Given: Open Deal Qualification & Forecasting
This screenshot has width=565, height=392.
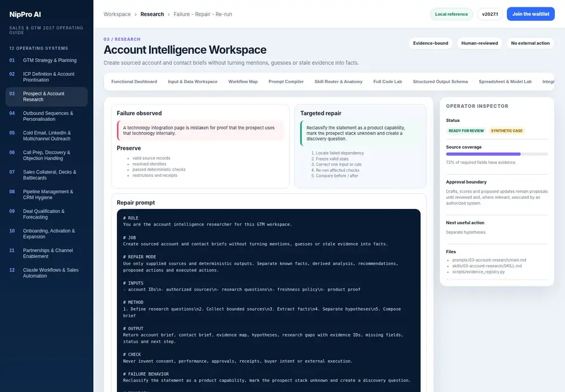Looking at the screenshot, I should point(46,214).
